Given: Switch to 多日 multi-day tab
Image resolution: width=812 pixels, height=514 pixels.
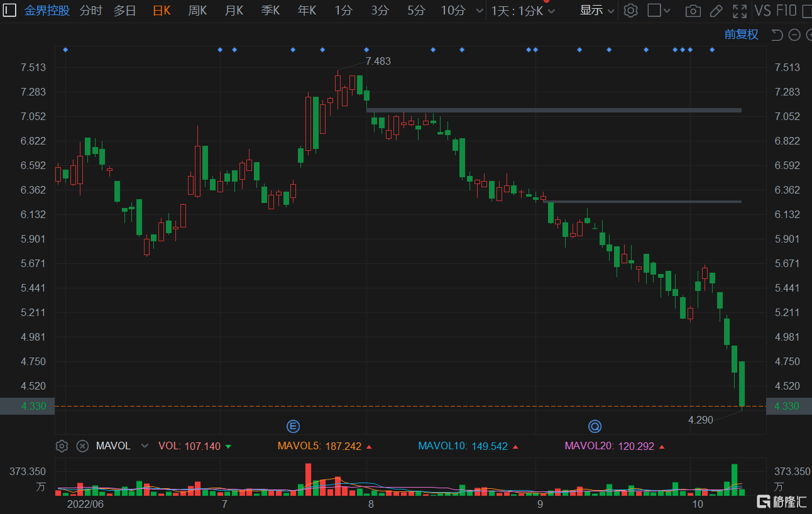Looking at the screenshot, I should [124, 10].
